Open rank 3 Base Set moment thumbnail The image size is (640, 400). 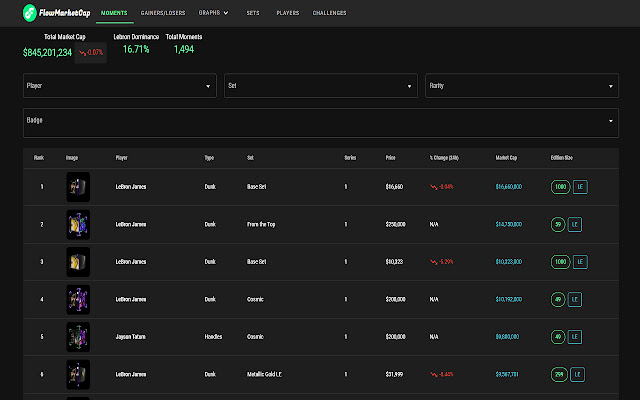[78, 262]
